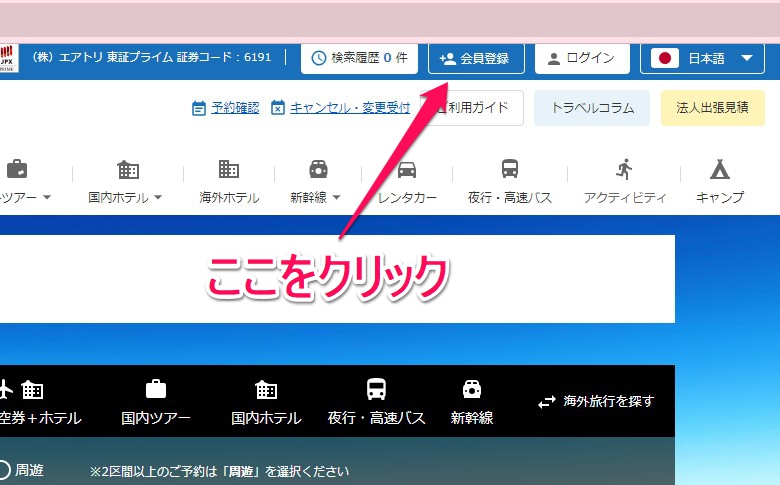Click the ログイン login button

pos(581,58)
